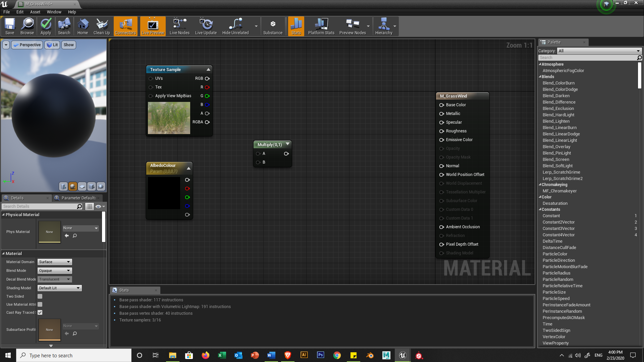Click the Show viewport button
644x362 pixels.
pos(68,45)
